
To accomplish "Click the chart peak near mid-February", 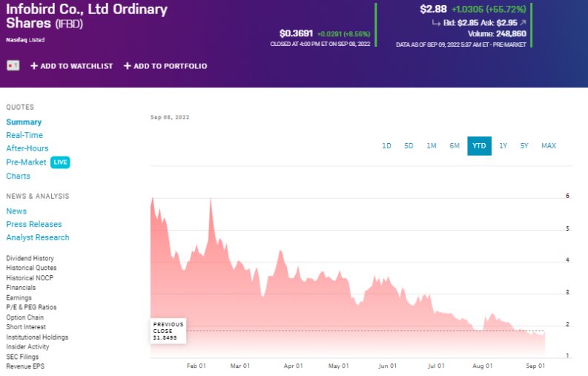I will [211, 199].
